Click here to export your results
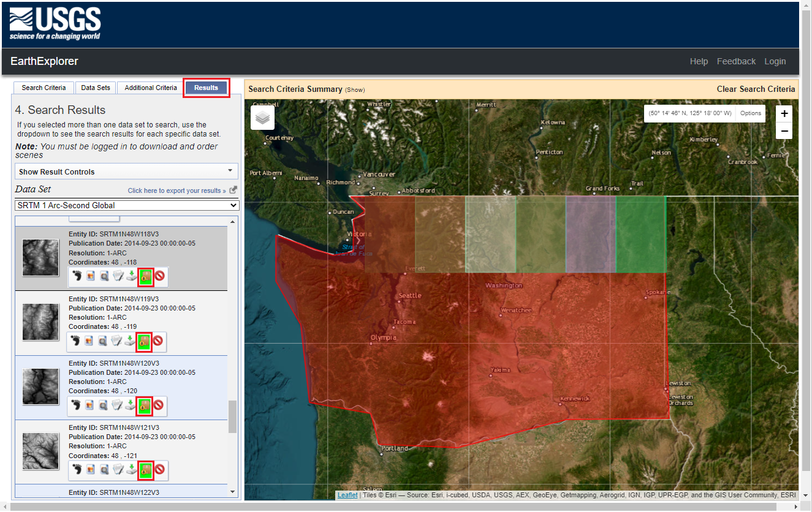Image resolution: width=812 pixels, height=512 pixels. (x=176, y=190)
